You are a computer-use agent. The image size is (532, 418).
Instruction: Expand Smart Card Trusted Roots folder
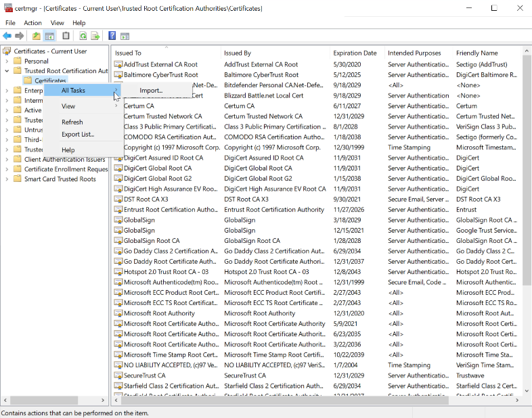(7, 179)
